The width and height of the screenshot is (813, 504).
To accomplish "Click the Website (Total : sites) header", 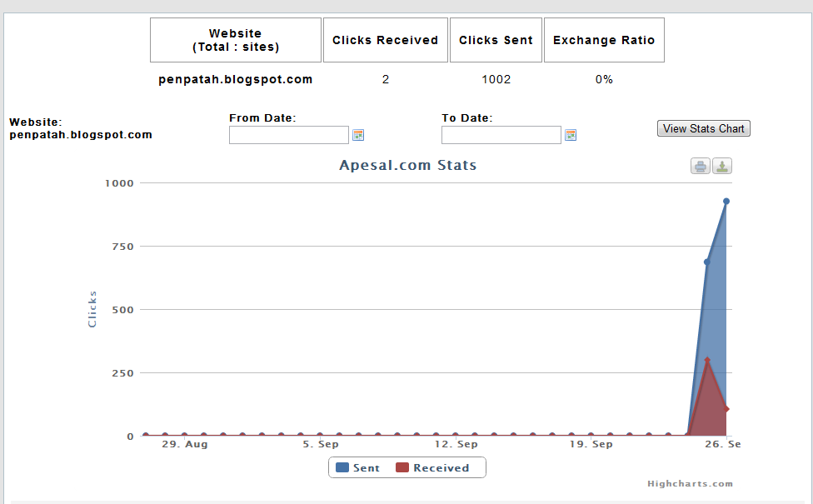I will pyautogui.click(x=236, y=40).
